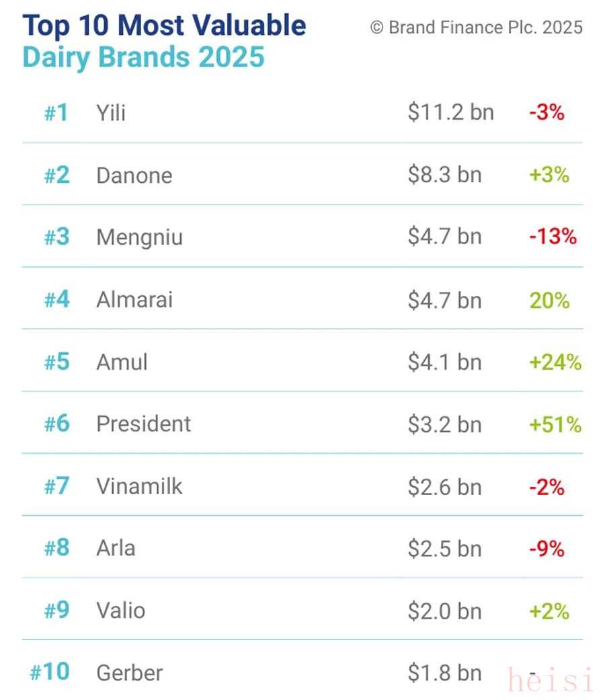This screenshot has height=700, width=605.
Task: Click the Brand Finance Plc. 2025 copyright text
Action: (477, 28)
